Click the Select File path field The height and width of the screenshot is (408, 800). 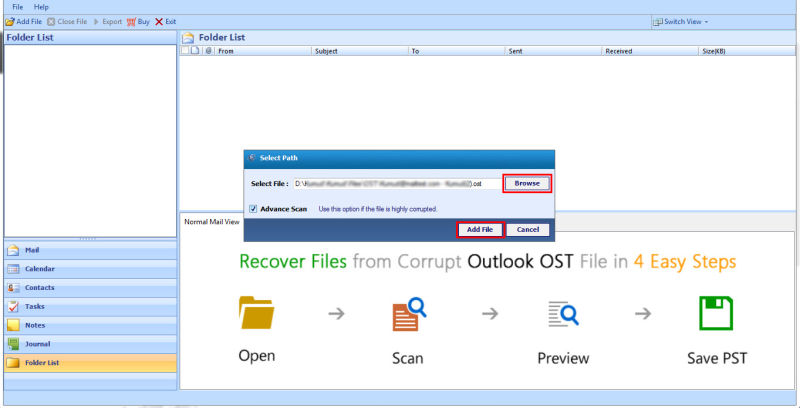click(x=397, y=184)
